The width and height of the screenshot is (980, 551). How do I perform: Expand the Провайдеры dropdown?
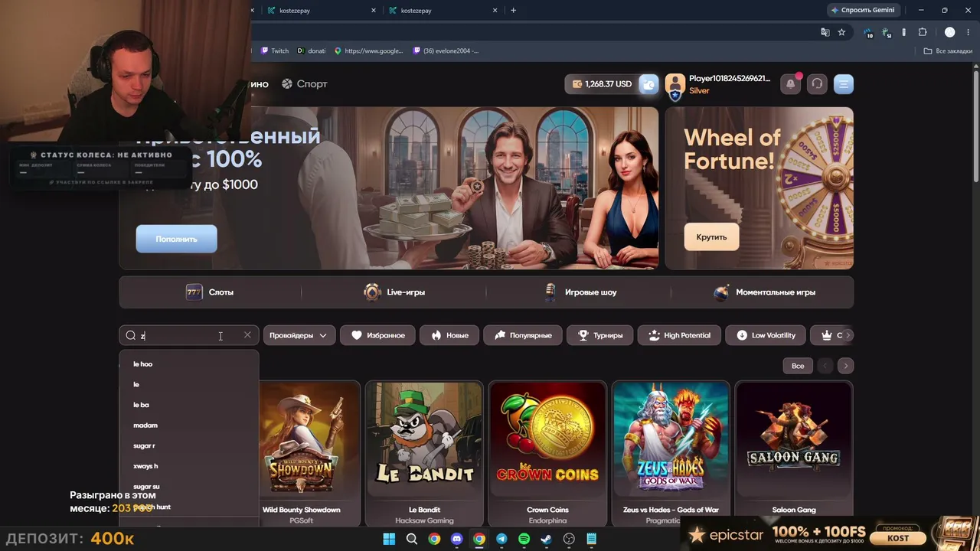pos(299,335)
